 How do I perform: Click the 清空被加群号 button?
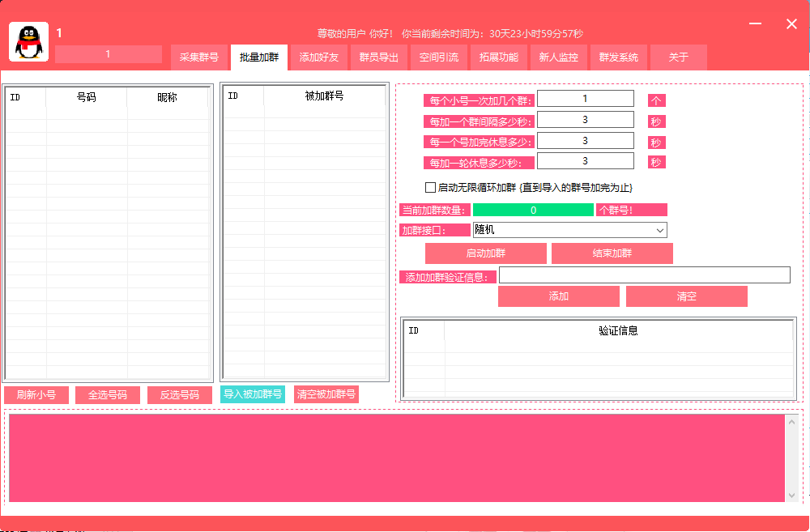326,394
